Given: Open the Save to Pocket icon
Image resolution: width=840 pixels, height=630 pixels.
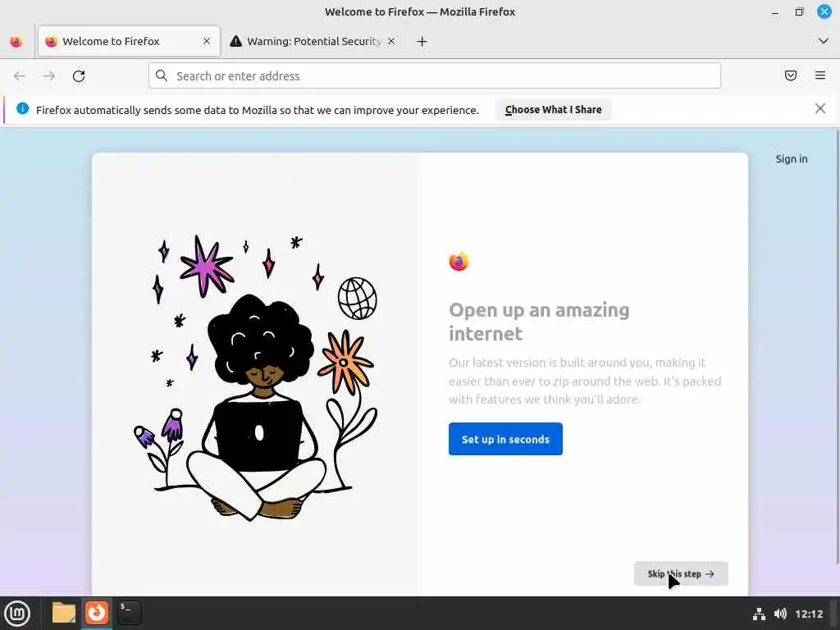Looking at the screenshot, I should (791, 75).
